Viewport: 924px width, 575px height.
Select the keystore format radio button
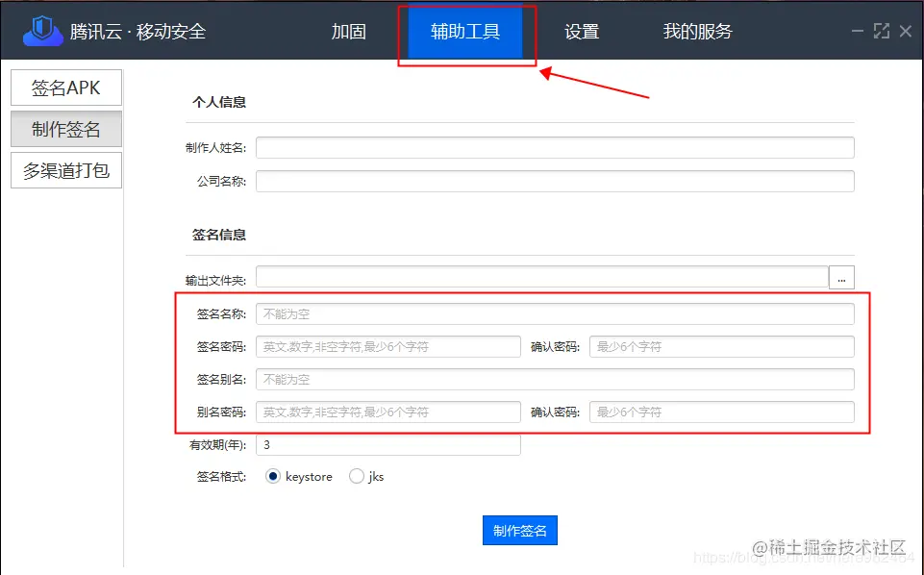[273, 476]
